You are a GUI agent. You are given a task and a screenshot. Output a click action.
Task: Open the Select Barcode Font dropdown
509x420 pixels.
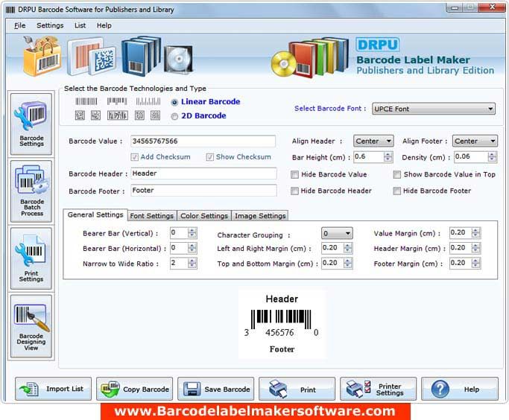tap(434, 109)
